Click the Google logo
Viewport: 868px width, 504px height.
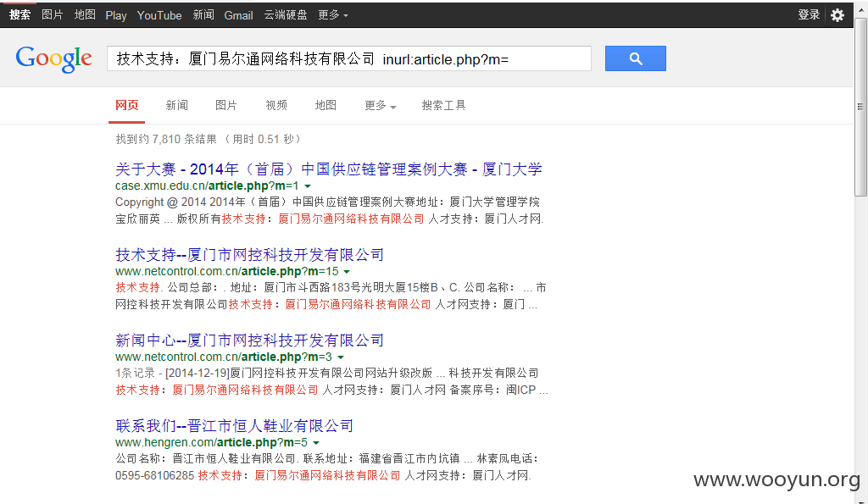point(53,58)
